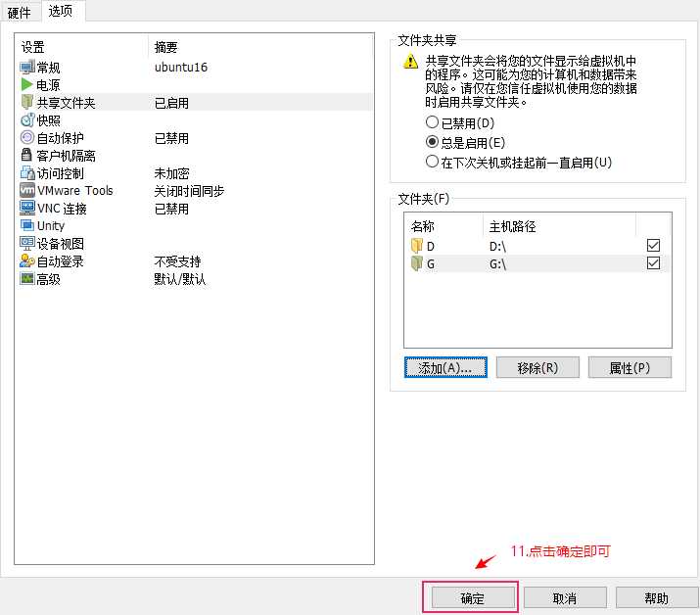Select the 访问控制 row text
This screenshot has width=700, height=615.
click(x=60, y=173)
